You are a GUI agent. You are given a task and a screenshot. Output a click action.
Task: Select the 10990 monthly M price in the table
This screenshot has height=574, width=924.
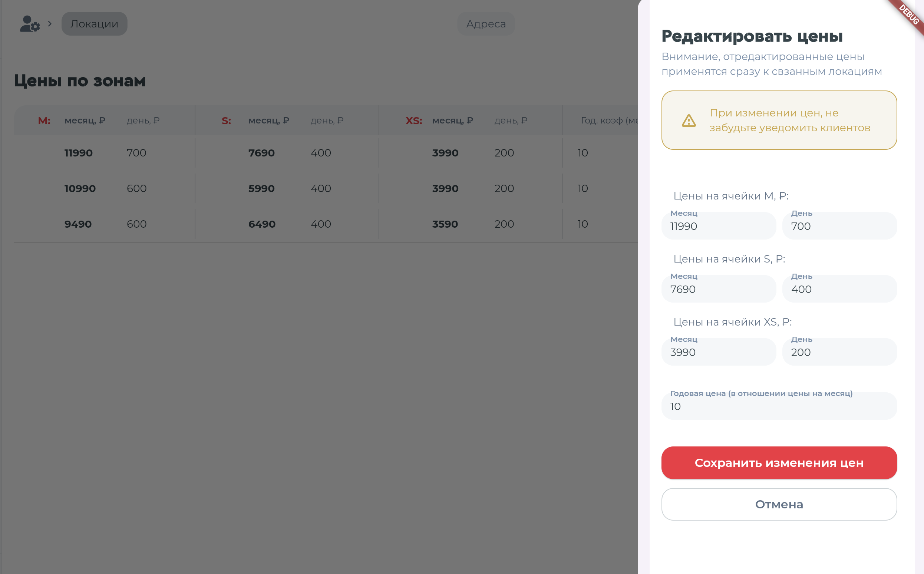click(80, 188)
